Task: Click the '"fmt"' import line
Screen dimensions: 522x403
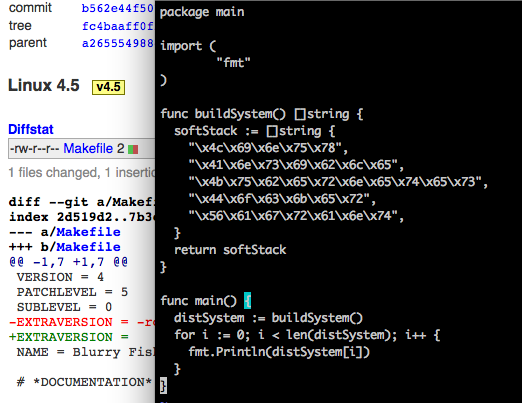Action: [233, 62]
